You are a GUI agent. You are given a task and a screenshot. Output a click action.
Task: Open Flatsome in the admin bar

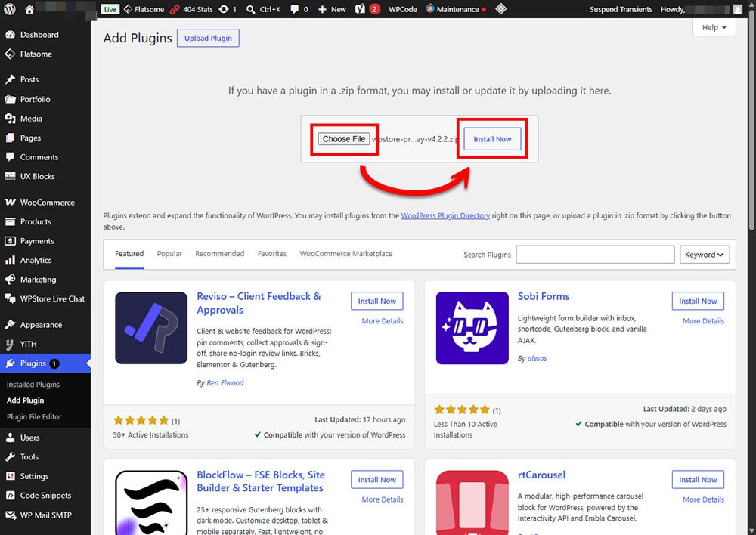(x=144, y=9)
